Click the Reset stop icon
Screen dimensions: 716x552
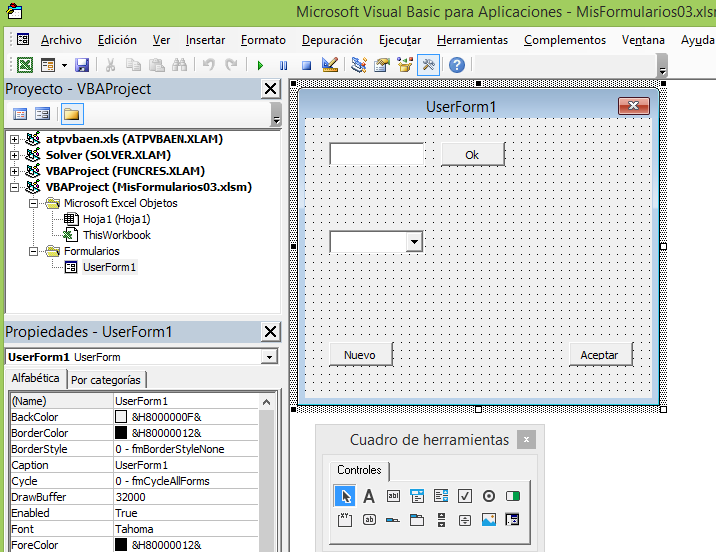[x=306, y=65]
